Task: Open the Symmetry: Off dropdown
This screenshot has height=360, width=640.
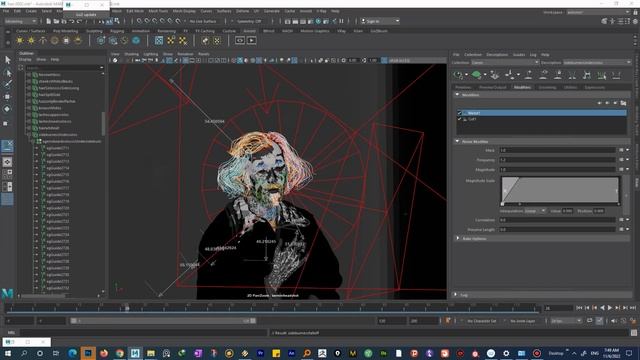Action: click(x=249, y=21)
